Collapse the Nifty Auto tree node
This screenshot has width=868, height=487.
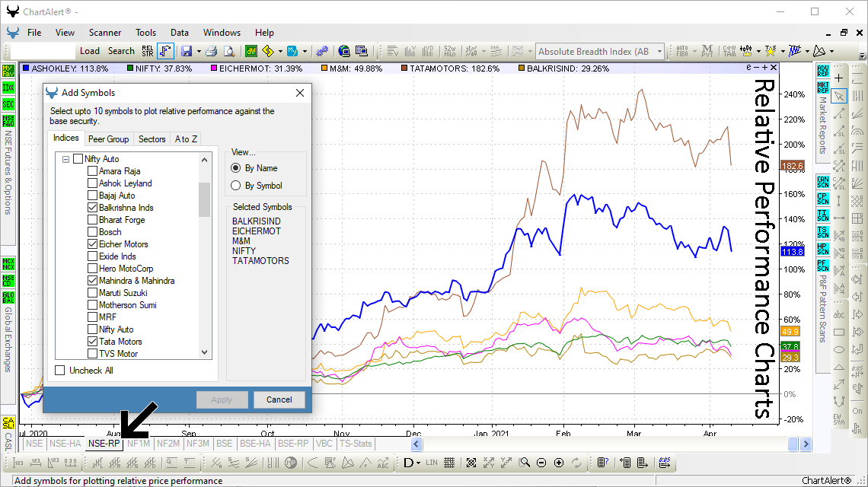click(x=66, y=159)
